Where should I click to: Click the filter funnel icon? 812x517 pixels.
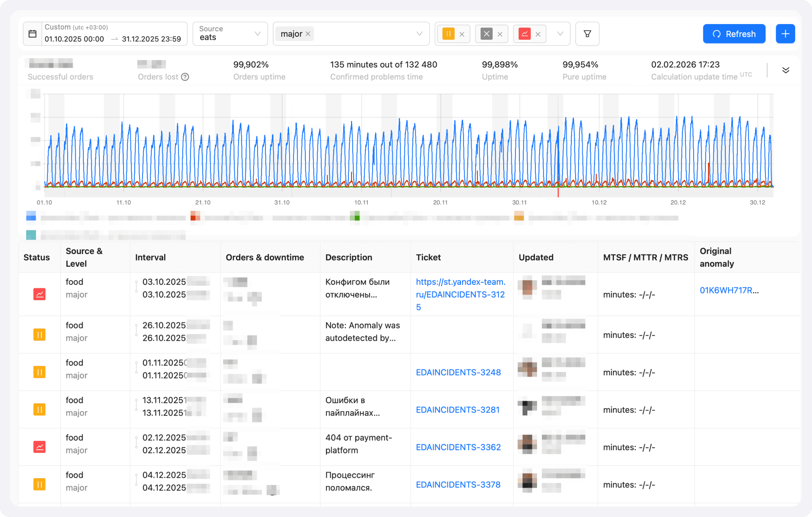coord(587,34)
